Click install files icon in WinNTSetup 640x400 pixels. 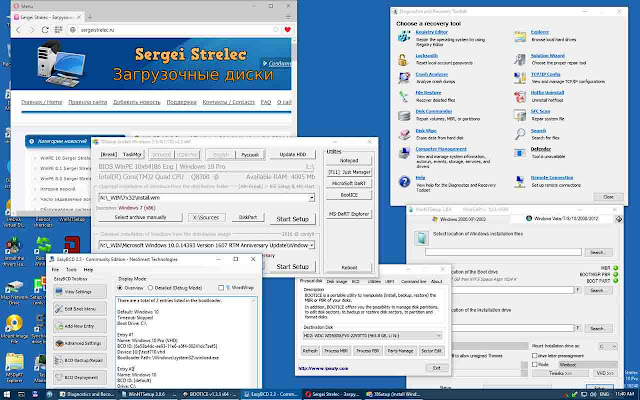[x=421, y=238]
